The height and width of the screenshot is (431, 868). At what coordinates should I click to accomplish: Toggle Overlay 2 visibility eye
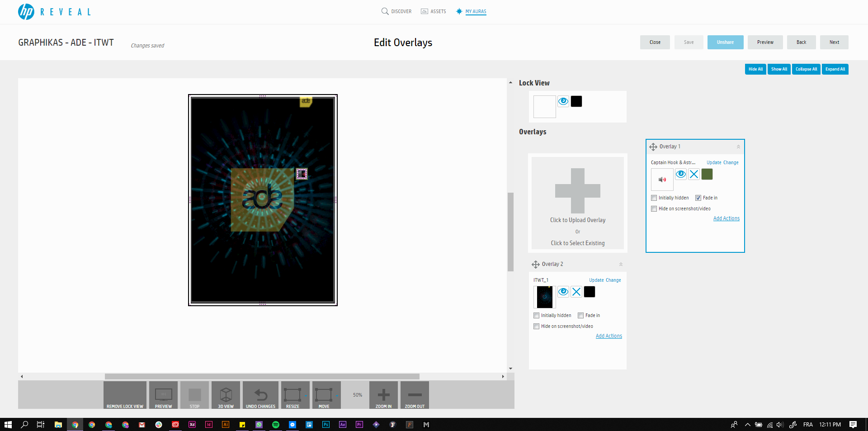click(563, 292)
